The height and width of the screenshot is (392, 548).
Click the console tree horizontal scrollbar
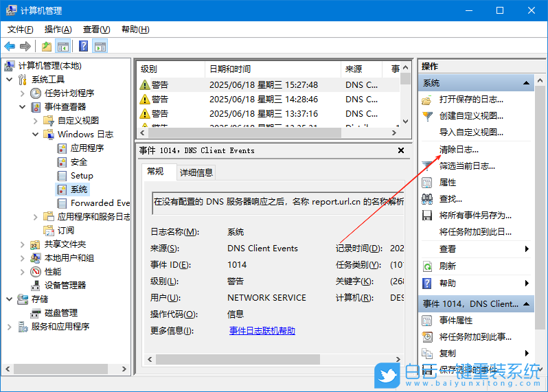tap(66, 369)
